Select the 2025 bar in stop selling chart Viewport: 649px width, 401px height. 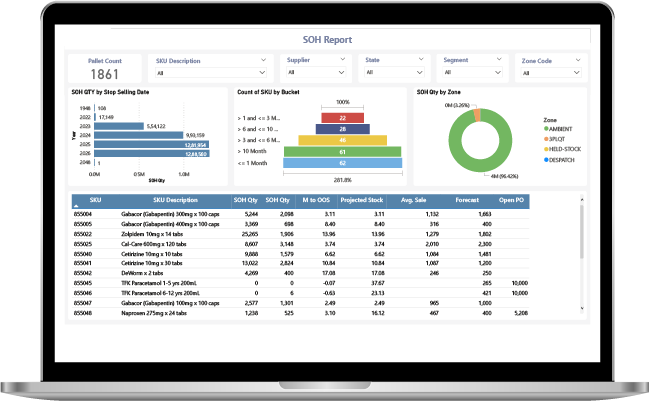coord(151,144)
